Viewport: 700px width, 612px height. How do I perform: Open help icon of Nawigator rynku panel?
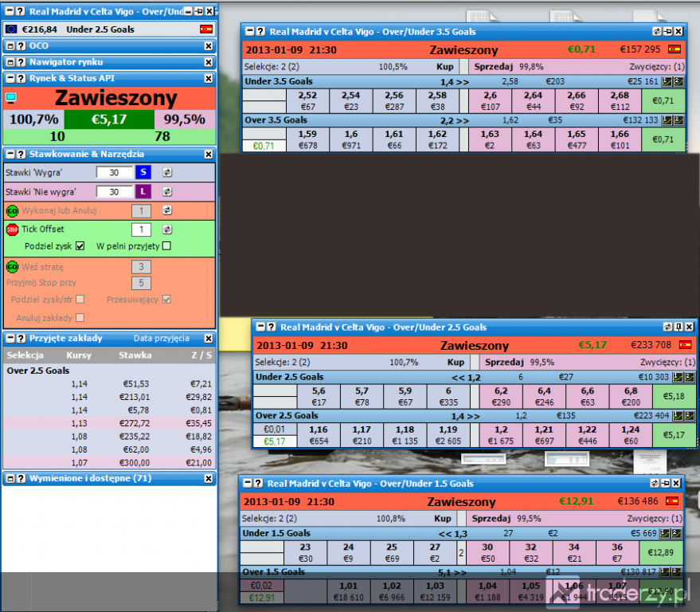[21, 62]
